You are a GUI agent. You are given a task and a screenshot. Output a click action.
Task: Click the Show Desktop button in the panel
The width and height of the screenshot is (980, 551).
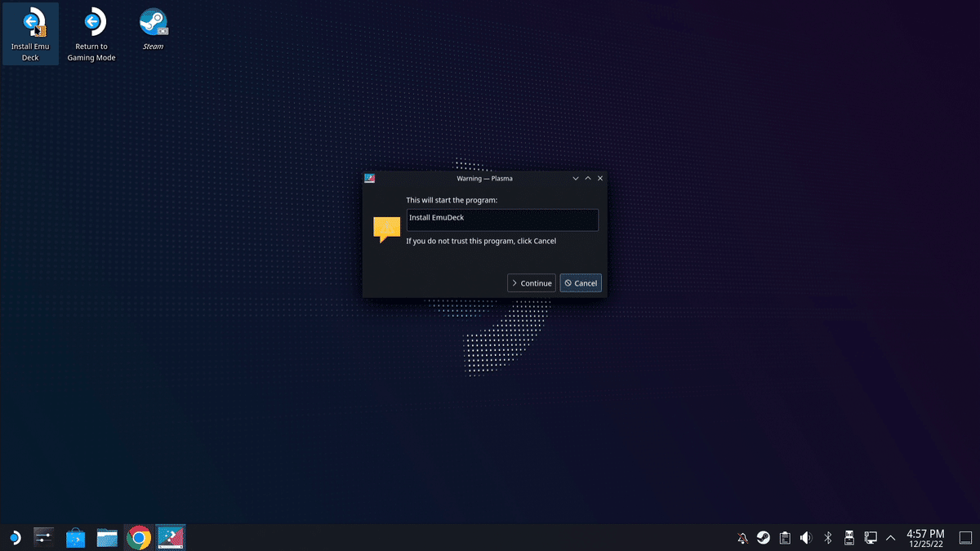click(x=965, y=537)
